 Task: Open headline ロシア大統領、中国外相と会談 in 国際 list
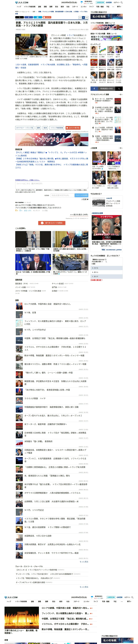(x=48, y=304)
